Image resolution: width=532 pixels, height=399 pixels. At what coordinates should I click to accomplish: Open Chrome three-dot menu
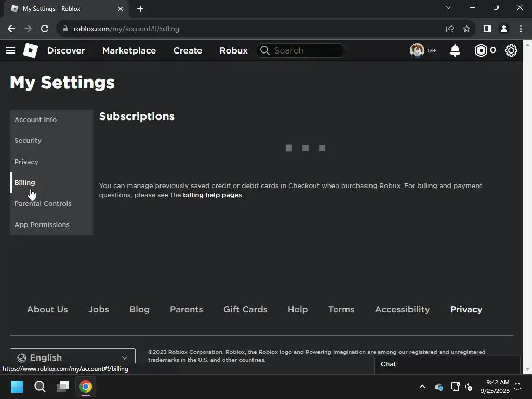521,29
